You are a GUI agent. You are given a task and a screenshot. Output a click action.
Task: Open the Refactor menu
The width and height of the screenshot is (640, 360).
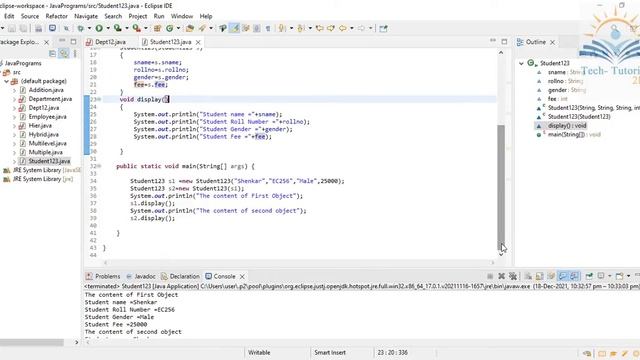[x=56, y=16]
